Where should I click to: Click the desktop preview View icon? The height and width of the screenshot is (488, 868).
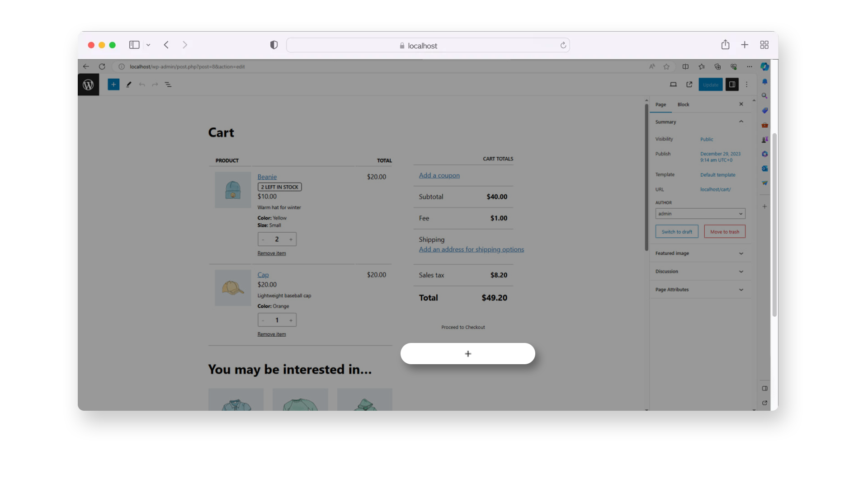pos(673,84)
